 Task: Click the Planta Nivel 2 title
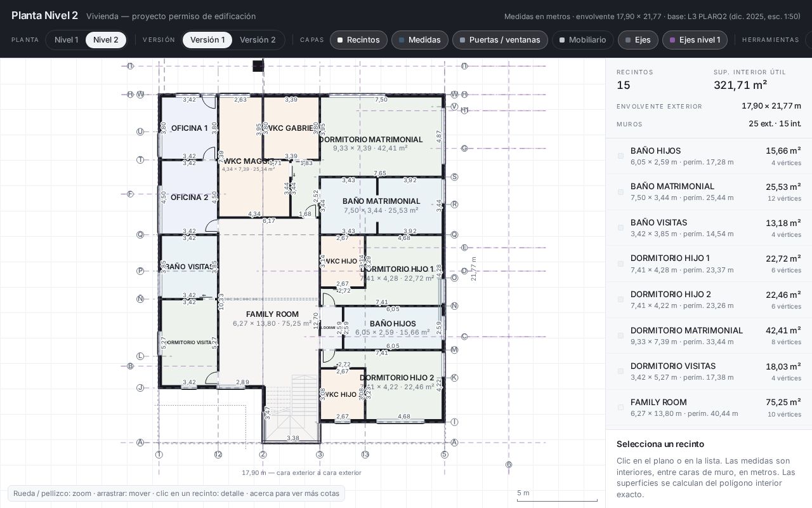click(x=44, y=15)
